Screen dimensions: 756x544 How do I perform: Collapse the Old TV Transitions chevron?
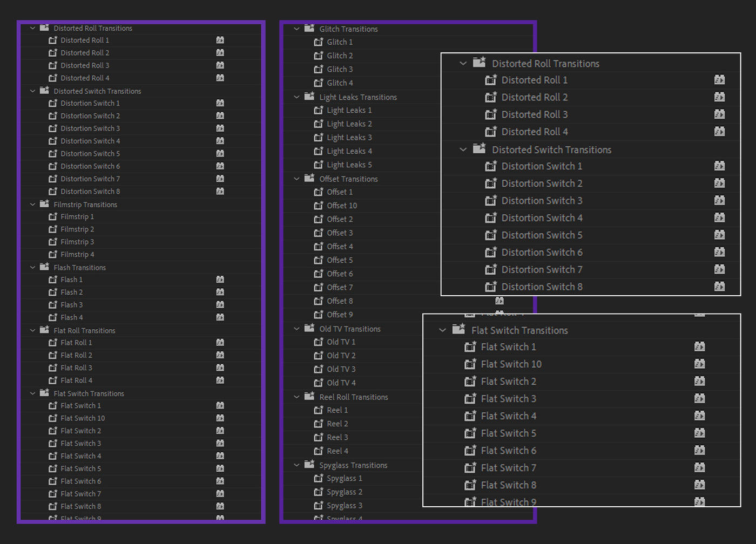pos(296,329)
